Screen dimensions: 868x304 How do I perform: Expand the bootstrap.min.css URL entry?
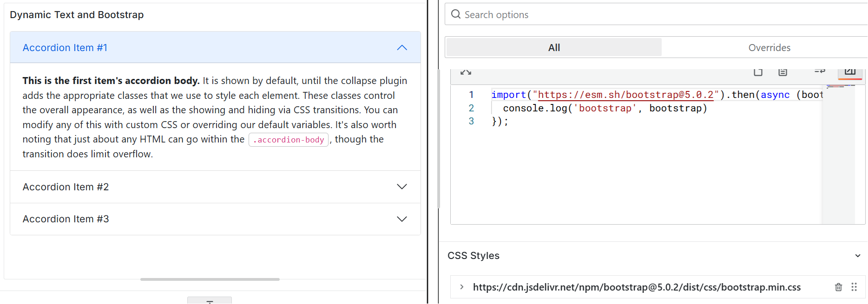pos(461,287)
